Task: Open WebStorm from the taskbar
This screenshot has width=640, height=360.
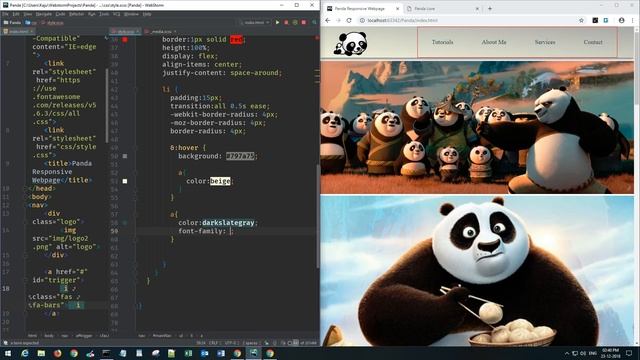Action: pos(253,353)
